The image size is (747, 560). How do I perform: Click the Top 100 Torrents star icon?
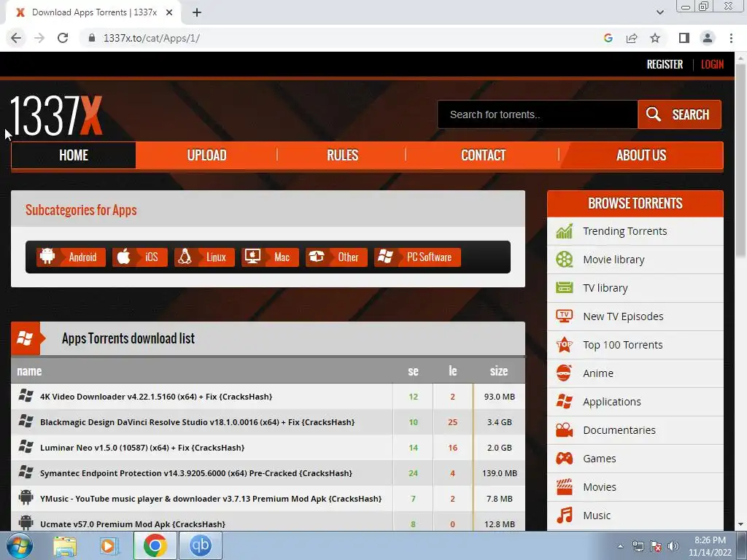[x=564, y=345]
